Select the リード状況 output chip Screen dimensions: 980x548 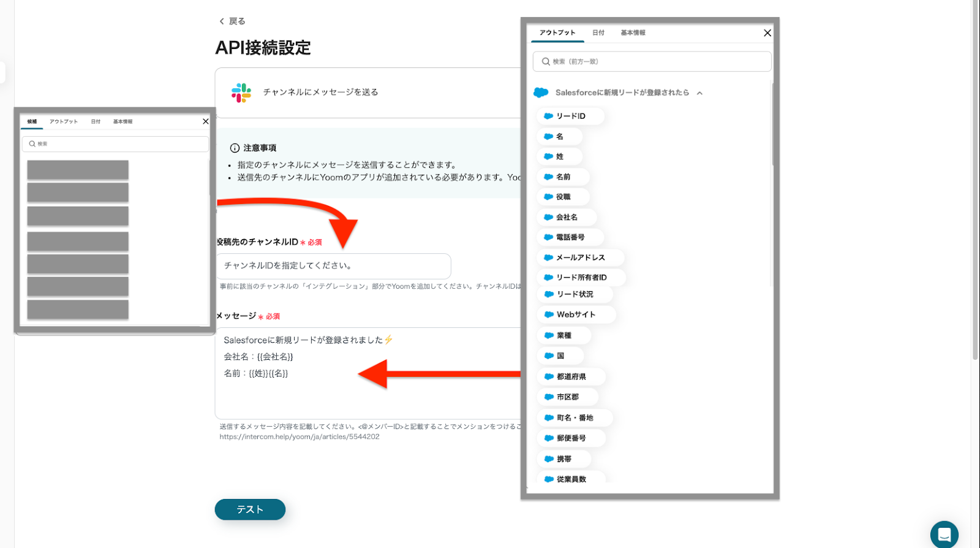[x=575, y=294]
